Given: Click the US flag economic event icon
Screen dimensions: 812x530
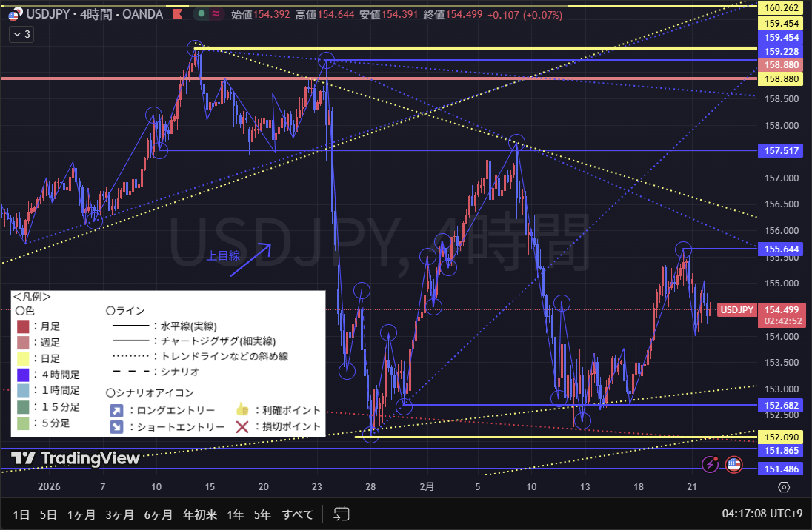Looking at the screenshot, I should [733, 464].
